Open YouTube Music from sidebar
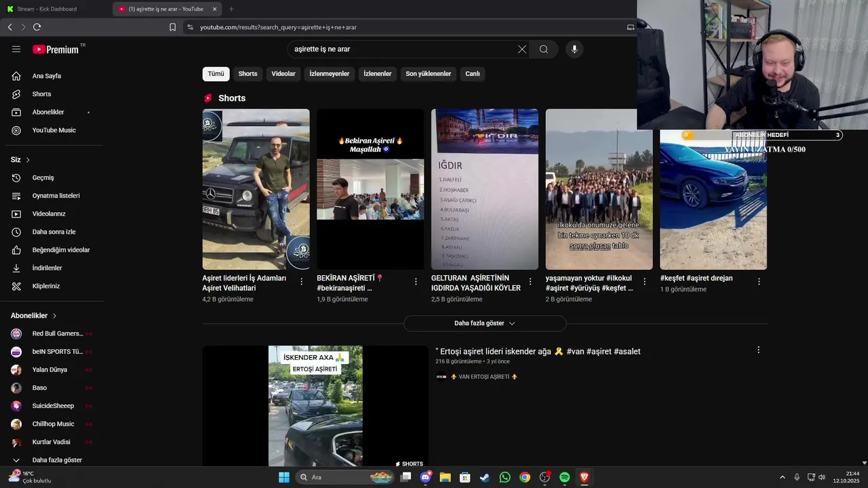The width and height of the screenshot is (868, 488). (x=54, y=130)
